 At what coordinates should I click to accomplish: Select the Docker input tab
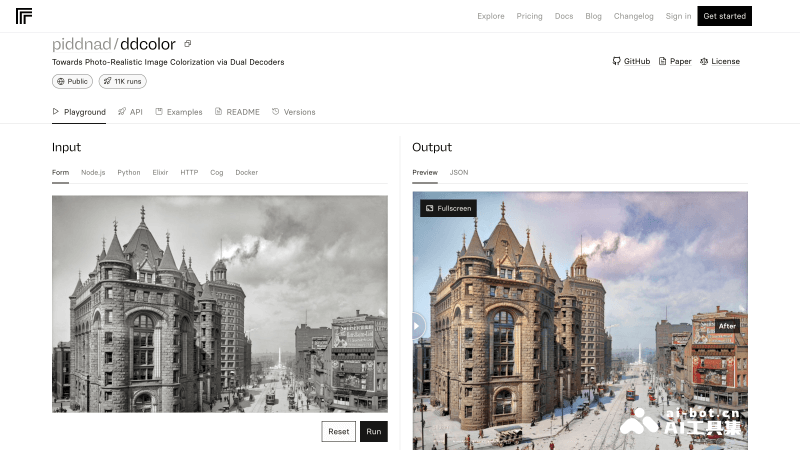pyautogui.click(x=246, y=172)
